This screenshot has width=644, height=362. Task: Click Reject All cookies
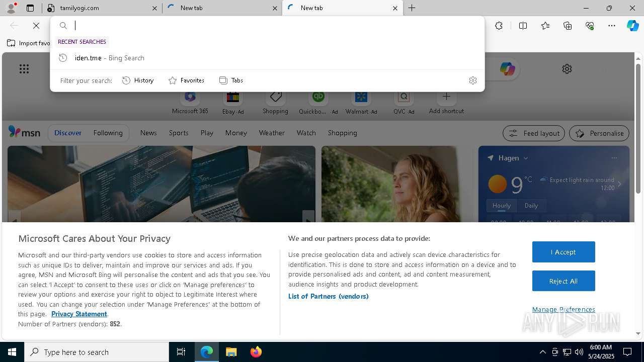[563, 281]
